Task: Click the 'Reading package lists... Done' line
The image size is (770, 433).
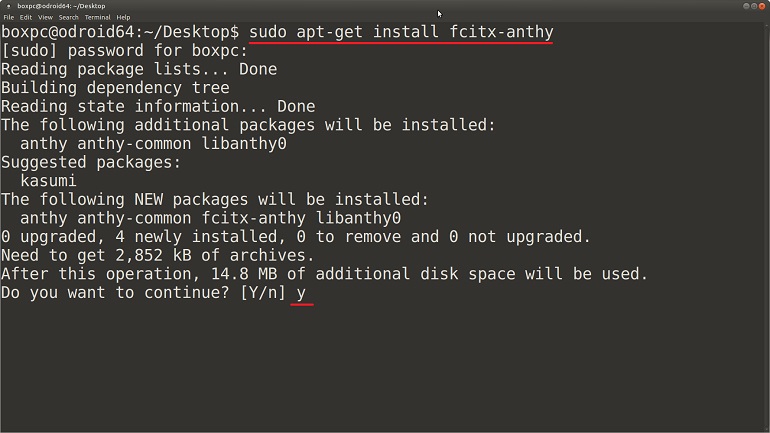Action: point(139,69)
